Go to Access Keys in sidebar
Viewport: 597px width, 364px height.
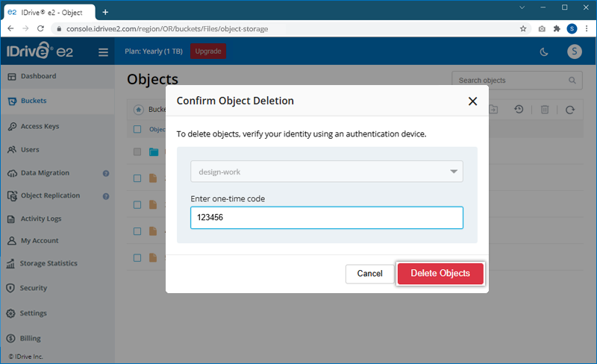(39, 127)
